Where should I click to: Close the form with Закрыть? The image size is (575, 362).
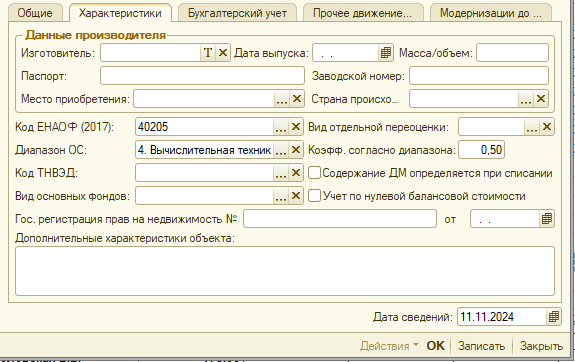541,345
